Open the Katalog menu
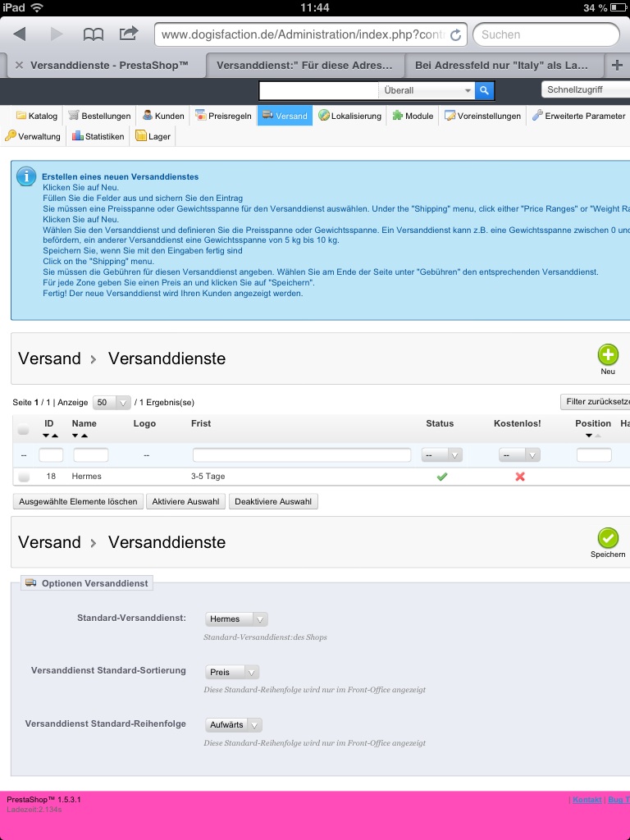 point(36,116)
